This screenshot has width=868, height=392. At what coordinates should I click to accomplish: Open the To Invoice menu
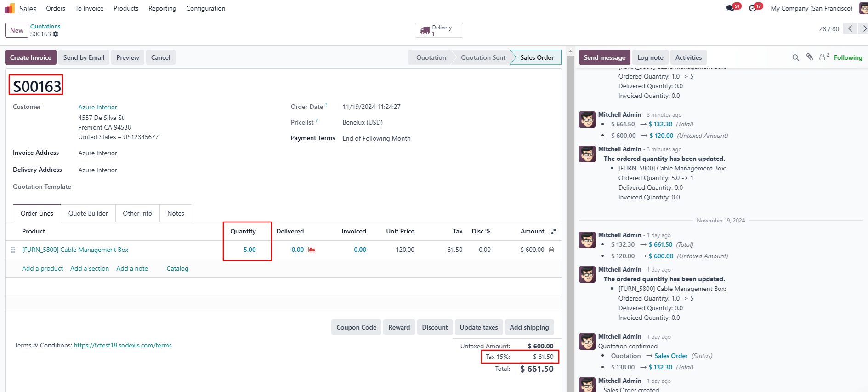pos(89,8)
